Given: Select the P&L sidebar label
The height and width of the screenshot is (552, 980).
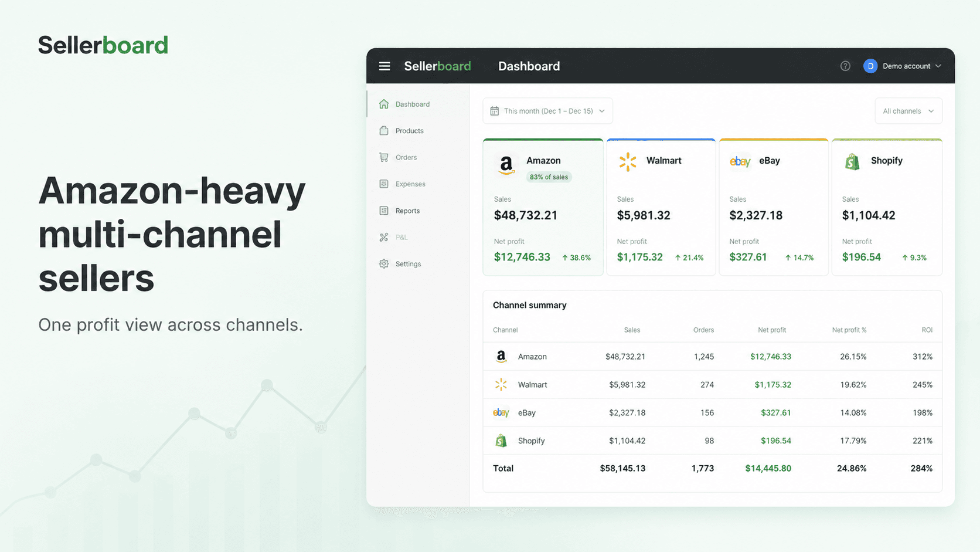Looking at the screenshot, I should 401,238.
